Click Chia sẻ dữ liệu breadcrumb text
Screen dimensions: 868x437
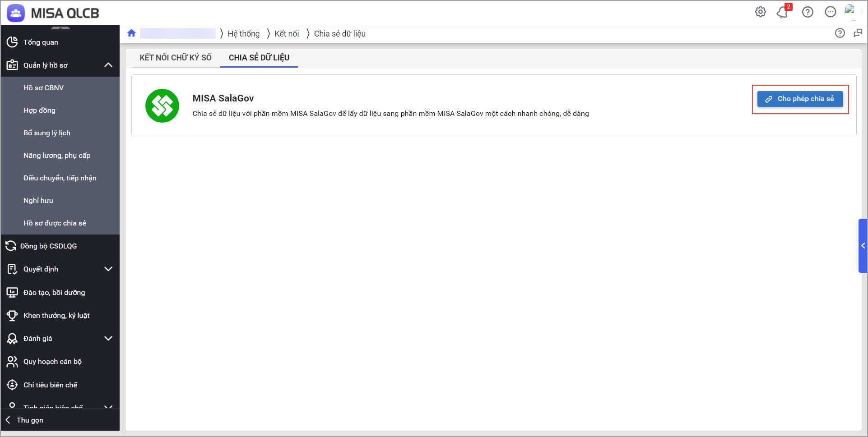point(340,34)
